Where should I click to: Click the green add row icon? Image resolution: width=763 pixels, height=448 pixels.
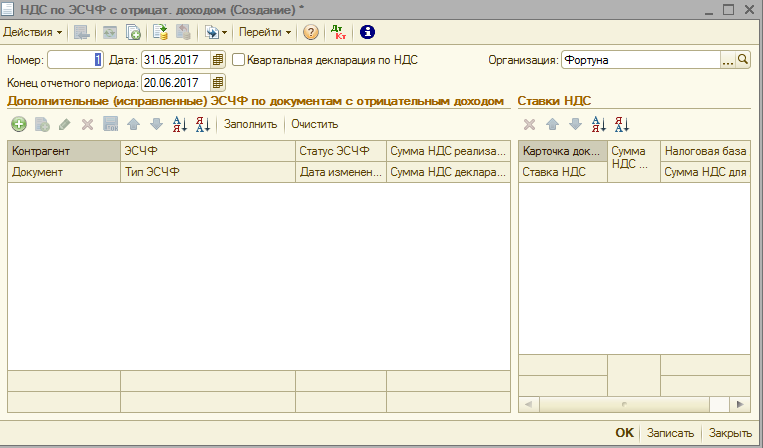18,124
